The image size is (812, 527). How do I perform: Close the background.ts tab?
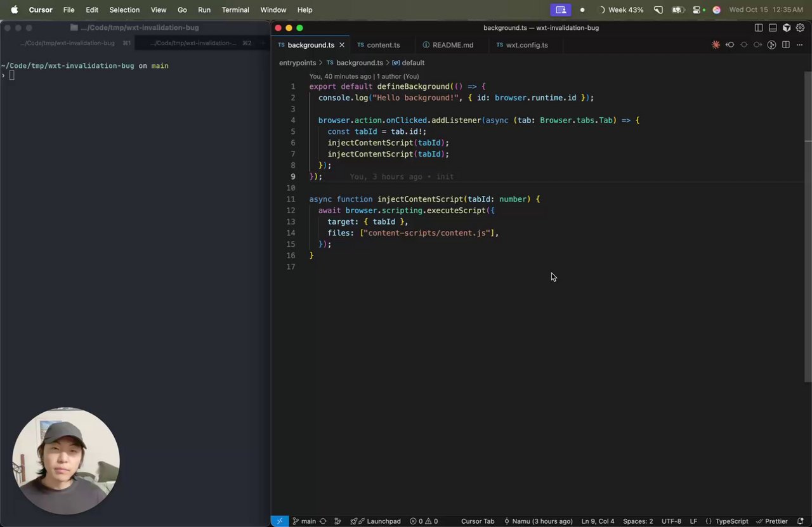tap(342, 45)
